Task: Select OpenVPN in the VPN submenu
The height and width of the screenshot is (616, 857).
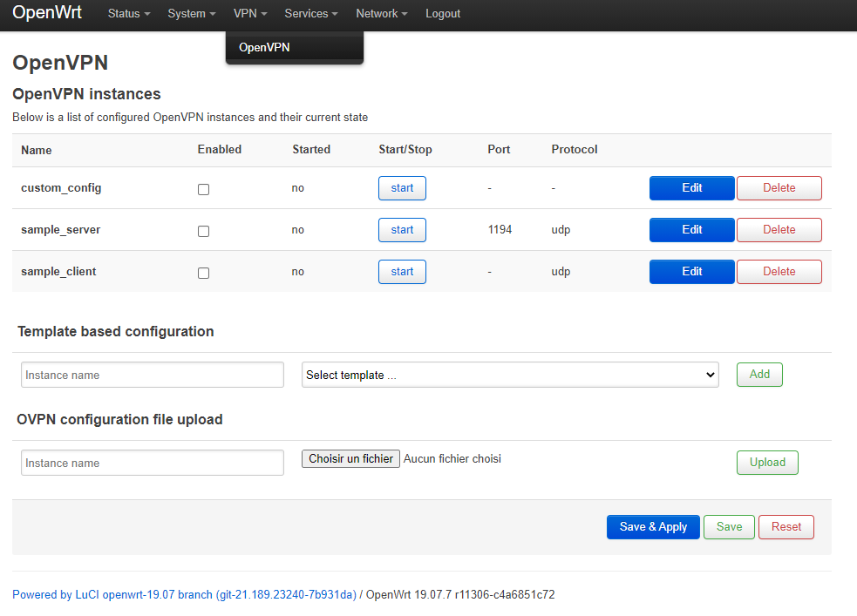Action: click(264, 48)
